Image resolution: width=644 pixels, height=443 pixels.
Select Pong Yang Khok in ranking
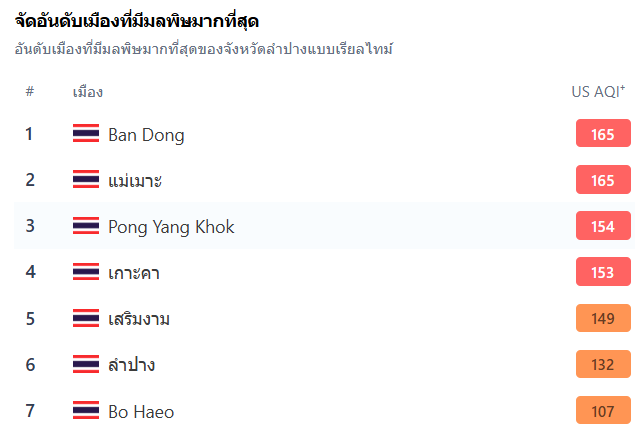pyautogui.click(x=171, y=227)
